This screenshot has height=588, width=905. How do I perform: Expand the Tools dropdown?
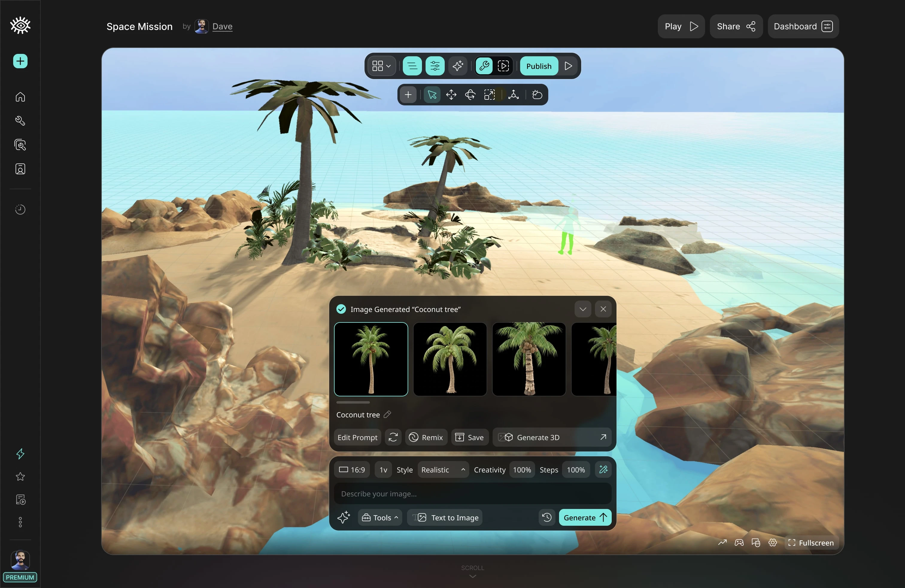click(379, 518)
